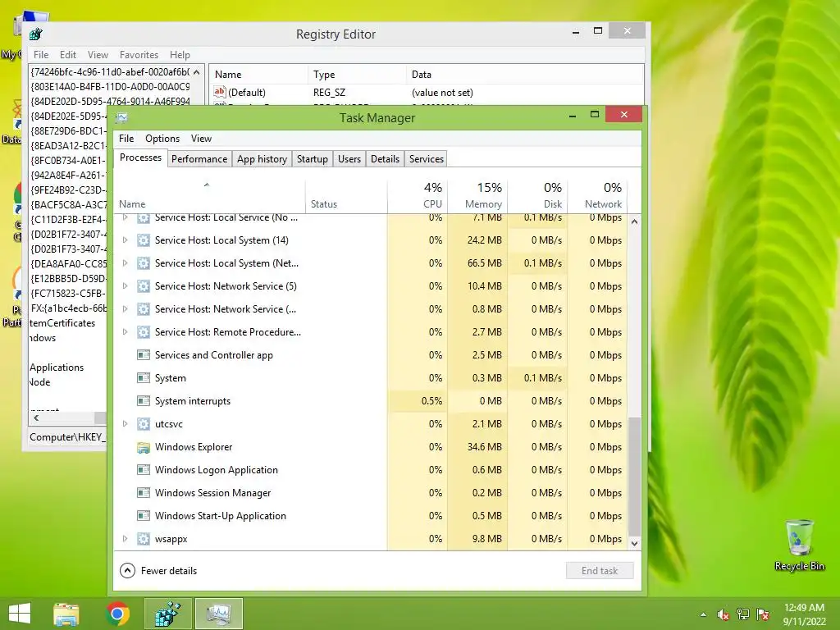The height and width of the screenshot is (630, 840).
Task: Expand Service Host: Local System (14)
Action: pos(125,240)
